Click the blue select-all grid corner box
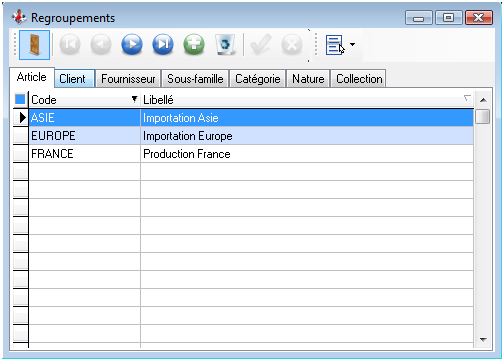This screenshot has width=504, height=361. point(20,99)
